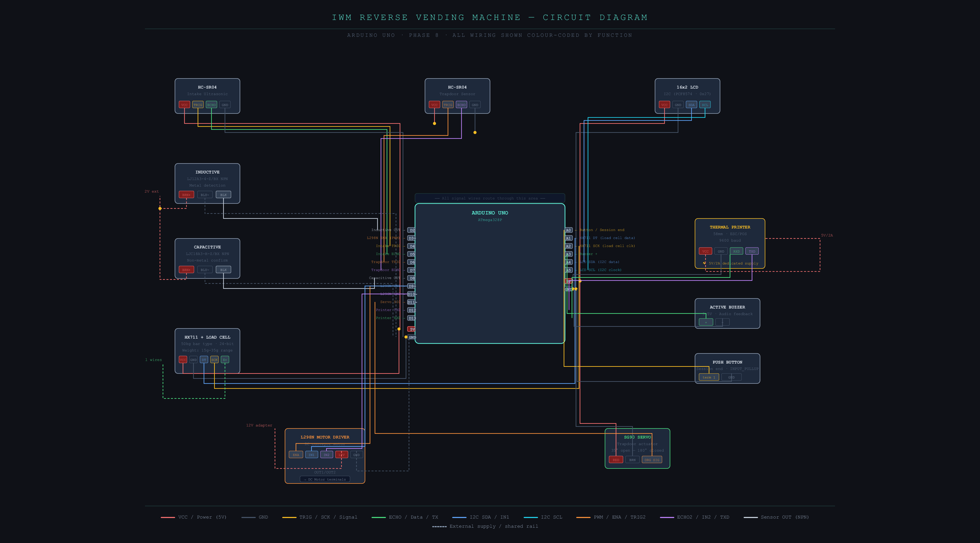This screenshot has width=980, height=543.
Task: Click DC Motor terminals box
Action: coord(325,479)
